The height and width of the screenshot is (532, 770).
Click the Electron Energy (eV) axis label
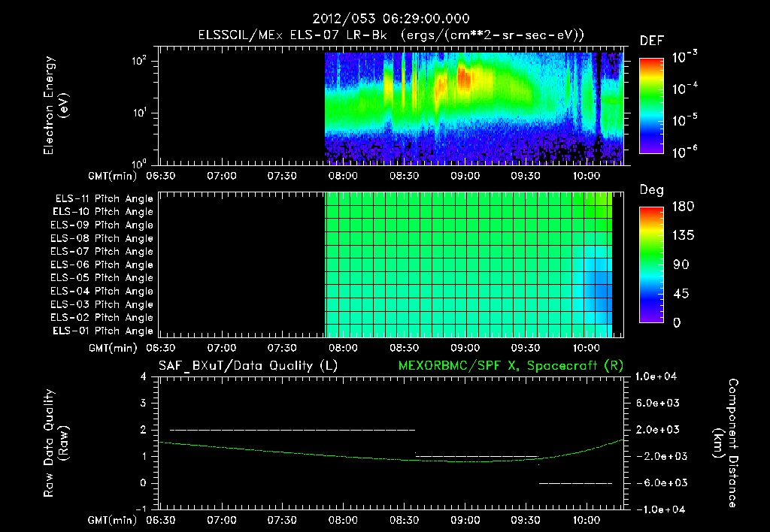56,105
